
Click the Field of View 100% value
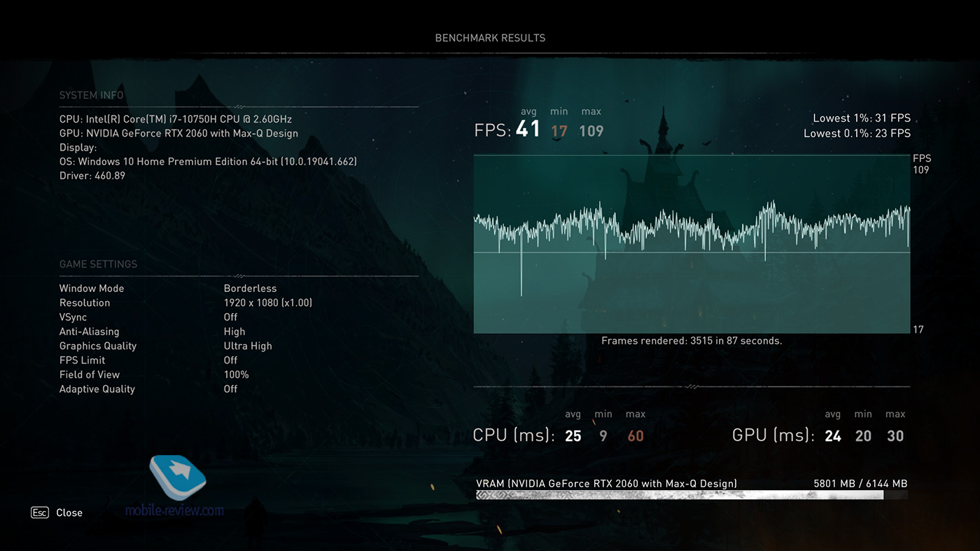[x=236, y=375]
